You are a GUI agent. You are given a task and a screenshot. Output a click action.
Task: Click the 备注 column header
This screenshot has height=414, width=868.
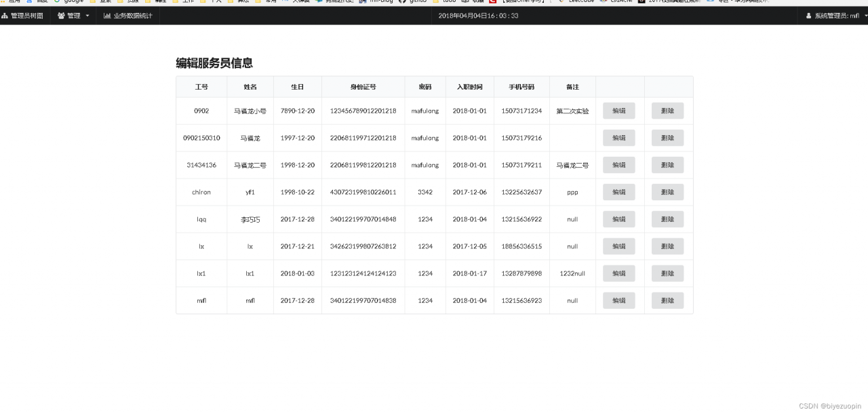pyautogui.click(x=573, y=87)
